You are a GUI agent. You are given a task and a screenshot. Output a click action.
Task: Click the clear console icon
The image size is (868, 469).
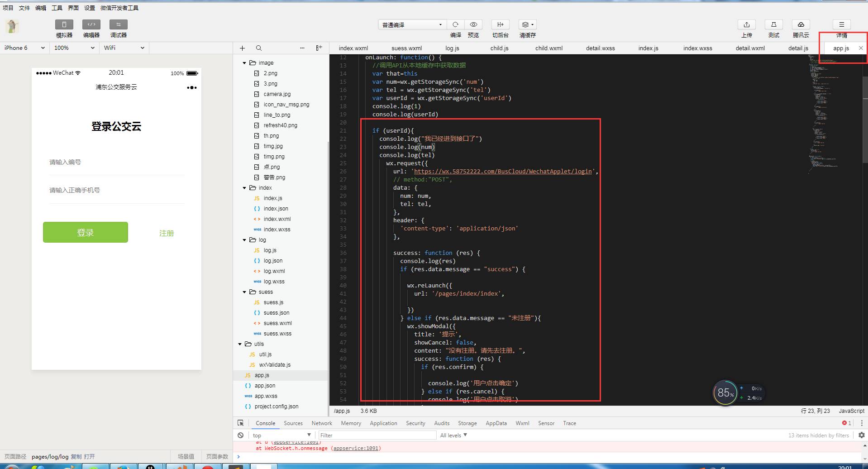click(240, 435)
